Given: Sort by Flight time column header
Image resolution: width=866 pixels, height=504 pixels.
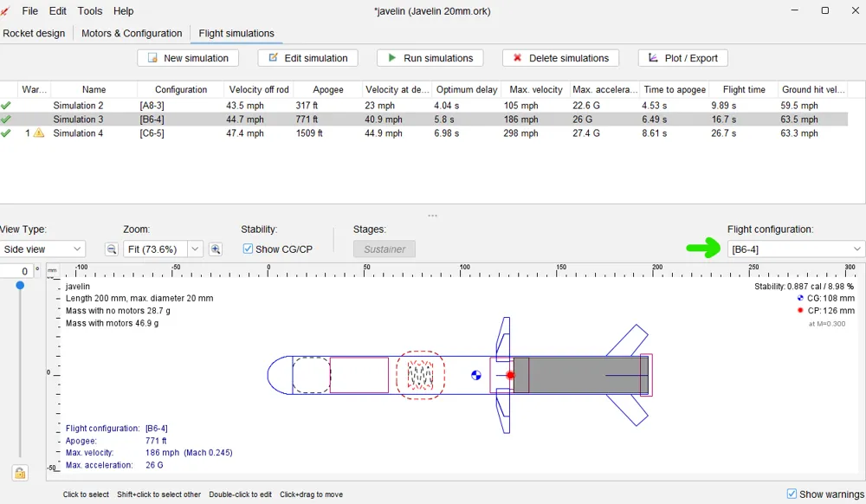Looking at the screenshot, I should (x=744, y=89).
